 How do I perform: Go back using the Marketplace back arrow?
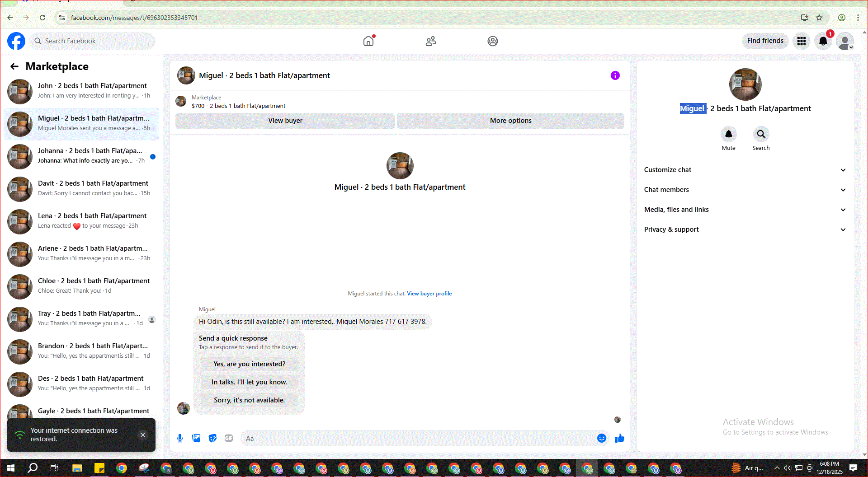(x=14, y=66)
